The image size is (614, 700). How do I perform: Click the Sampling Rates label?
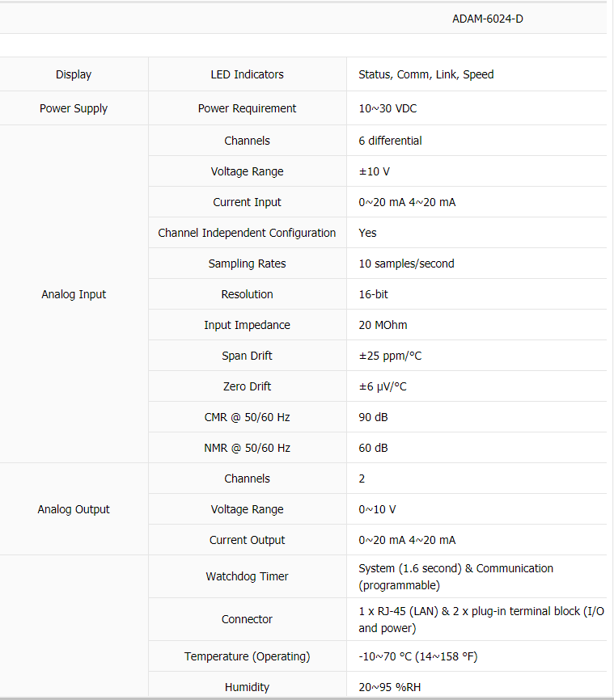click(x=247, y=264)
